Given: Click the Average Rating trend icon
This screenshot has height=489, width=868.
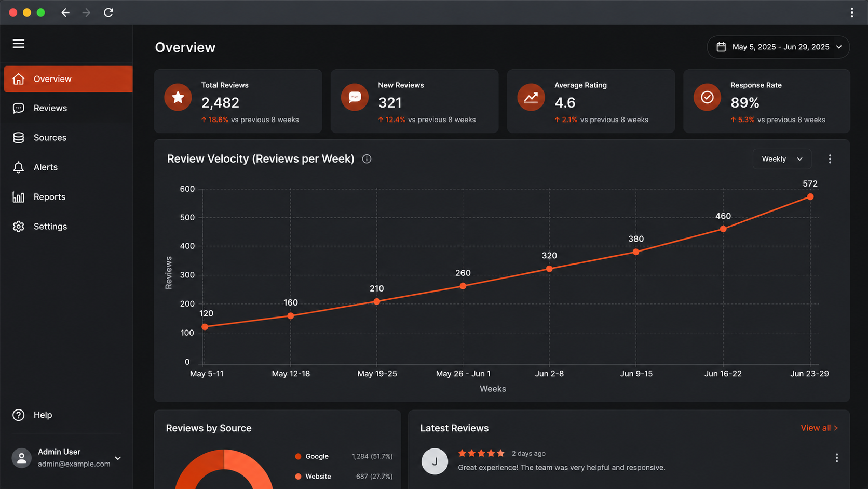Looking at the screenshot, I should click(531, 97).
